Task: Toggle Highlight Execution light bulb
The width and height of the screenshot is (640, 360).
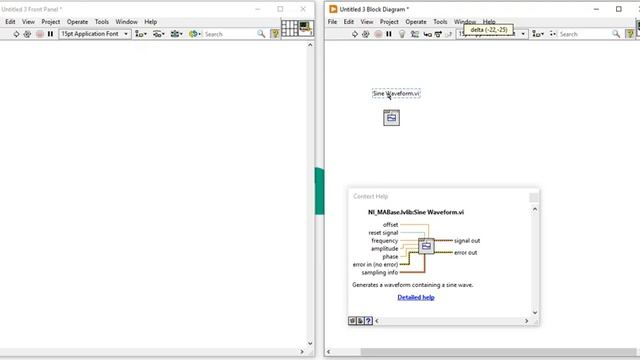Action: coord(402,34)
